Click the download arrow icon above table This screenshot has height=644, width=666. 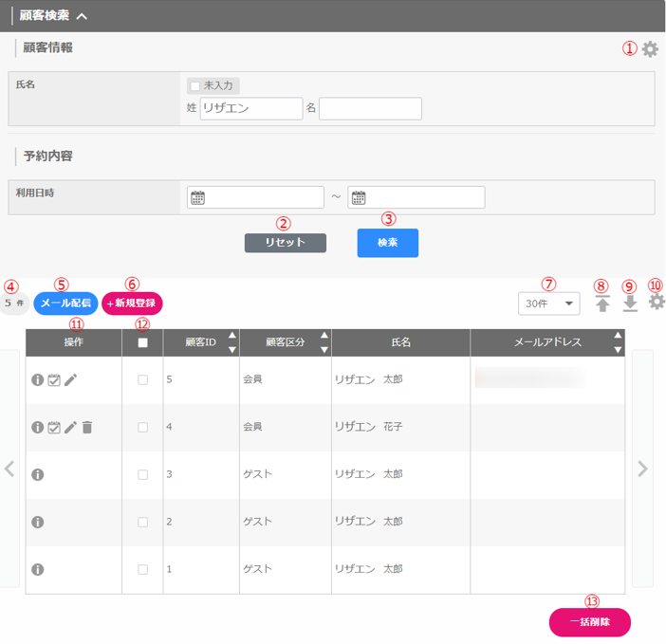coord(630,304)
